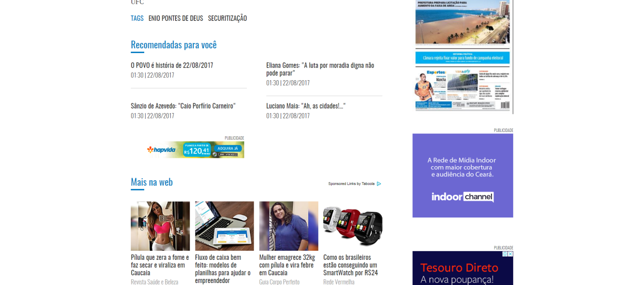This screenshot has height=285, width=644.
Task: Click the Taboola arrow icon
Action: click(x=379, y=184)
